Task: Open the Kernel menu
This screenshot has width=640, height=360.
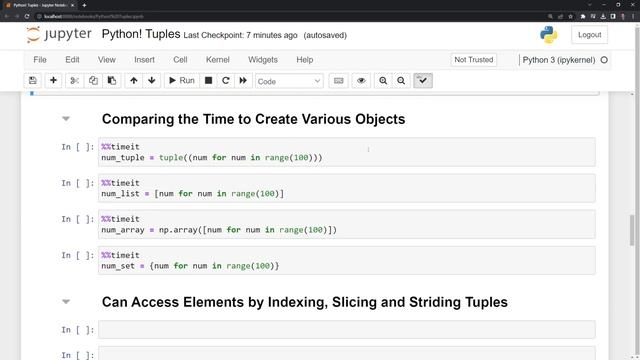Action: [x=218, y=60]
